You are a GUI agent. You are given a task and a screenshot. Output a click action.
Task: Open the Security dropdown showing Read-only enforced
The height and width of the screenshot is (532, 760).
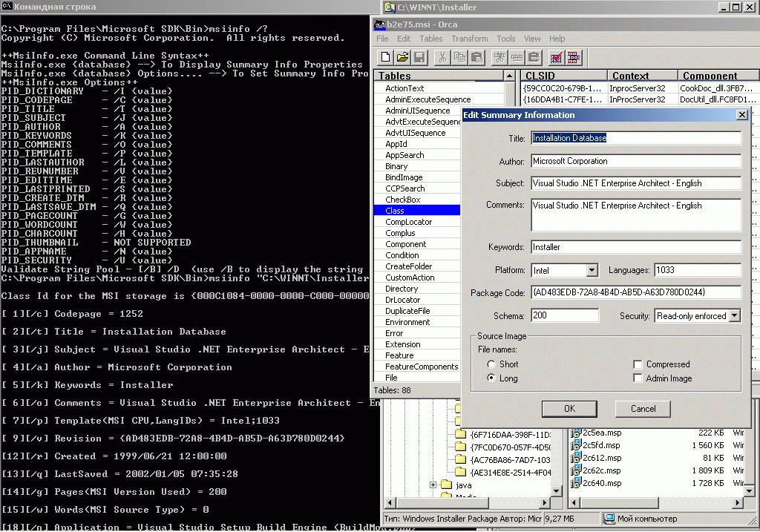(x=734, y=315)
